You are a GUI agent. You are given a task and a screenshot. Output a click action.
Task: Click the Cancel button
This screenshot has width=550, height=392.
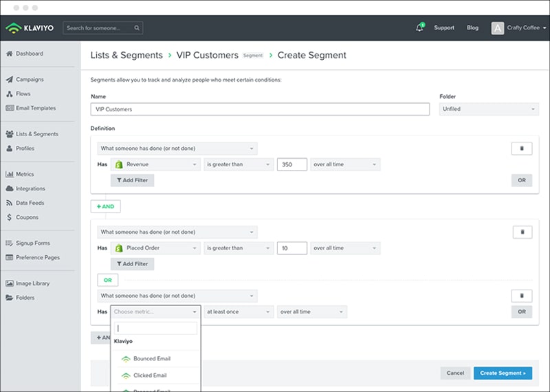coord(455,373)
